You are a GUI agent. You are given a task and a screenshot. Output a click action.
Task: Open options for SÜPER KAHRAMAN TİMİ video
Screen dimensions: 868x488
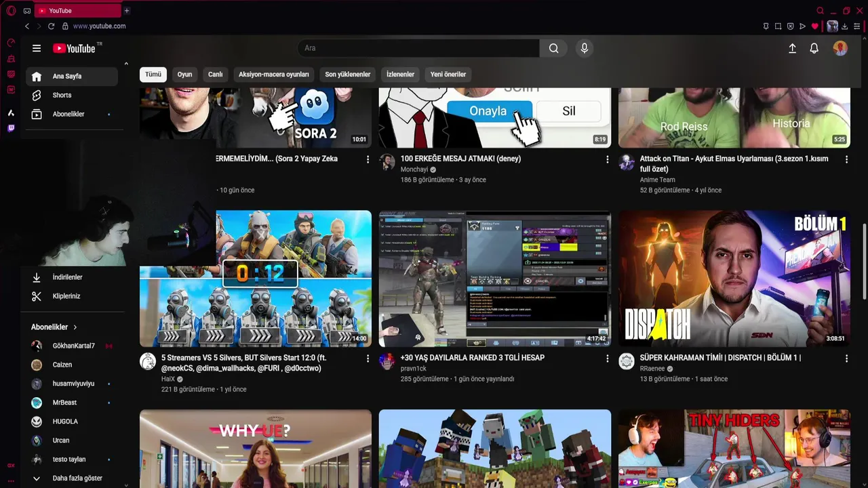pos(846,359)
